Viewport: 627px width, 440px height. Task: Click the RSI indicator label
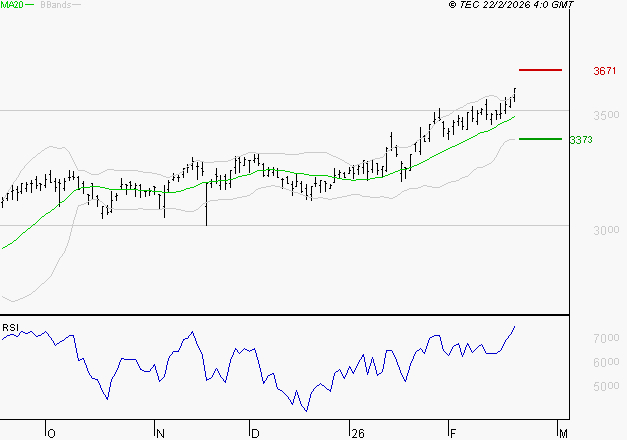(x=10, y=327)
